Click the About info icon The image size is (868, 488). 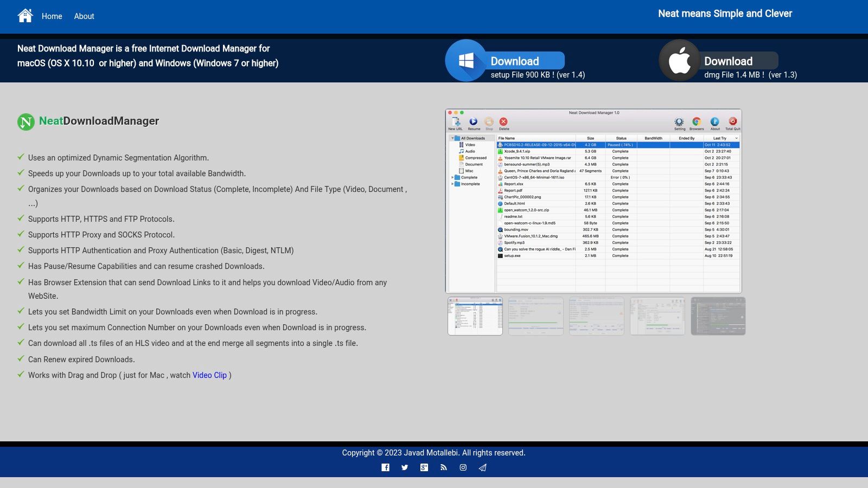[714, 122]
